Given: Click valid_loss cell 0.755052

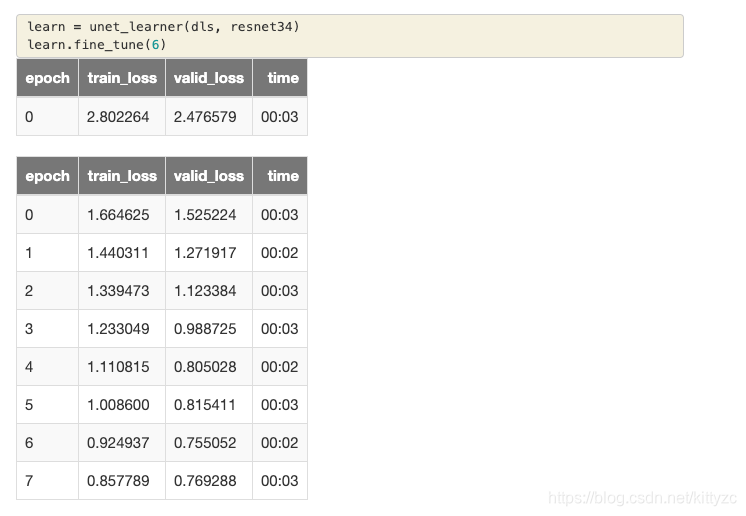Looking at the screenshot, I should click(x=209, y=443).
